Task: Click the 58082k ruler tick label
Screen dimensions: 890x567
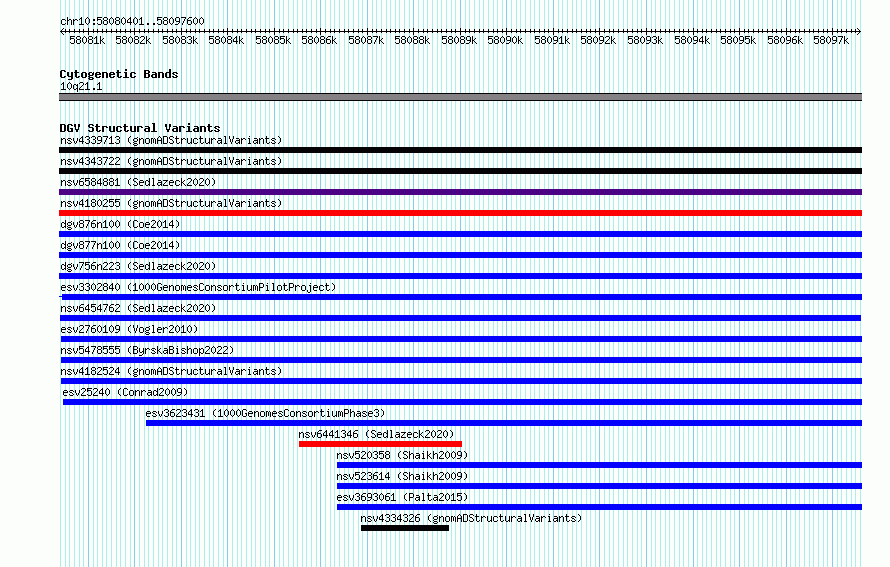Action: pyautogui.click(x=133, y=40)
